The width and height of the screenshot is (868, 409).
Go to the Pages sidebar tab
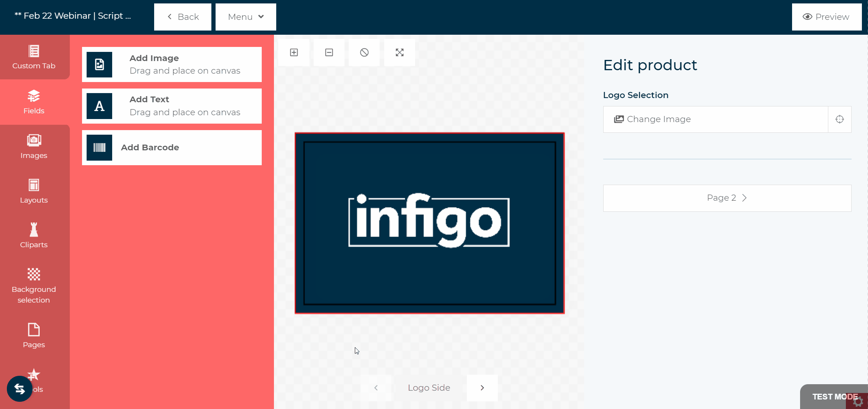click(x=34, y=336)
